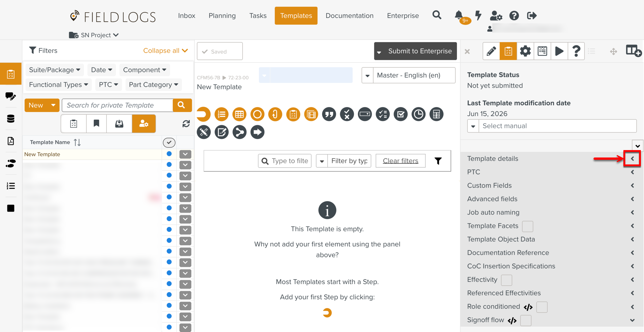Add the right arrow jump element
Viewport: 644px width, 332px height.
[257, 132]
